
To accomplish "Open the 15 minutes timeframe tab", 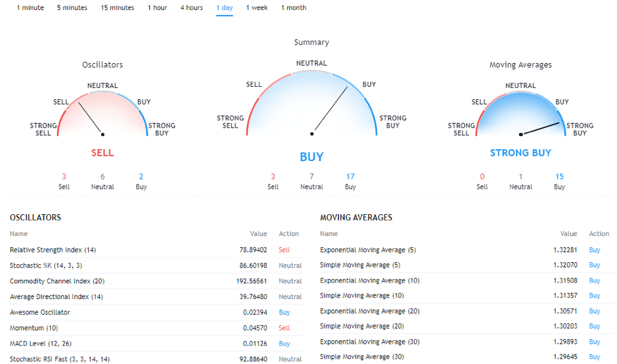I will pyautogui.click(x=118, y=8).
